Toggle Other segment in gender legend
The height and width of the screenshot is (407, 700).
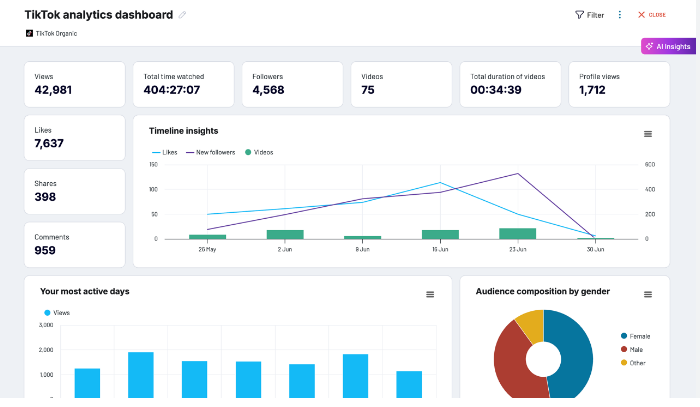click(x=633, y=363)
